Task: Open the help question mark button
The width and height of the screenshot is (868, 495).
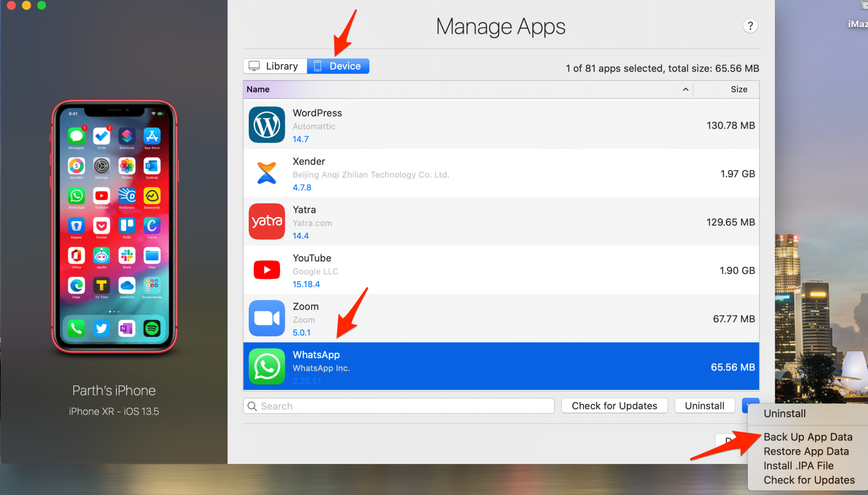Action: [x=750, y=26]
